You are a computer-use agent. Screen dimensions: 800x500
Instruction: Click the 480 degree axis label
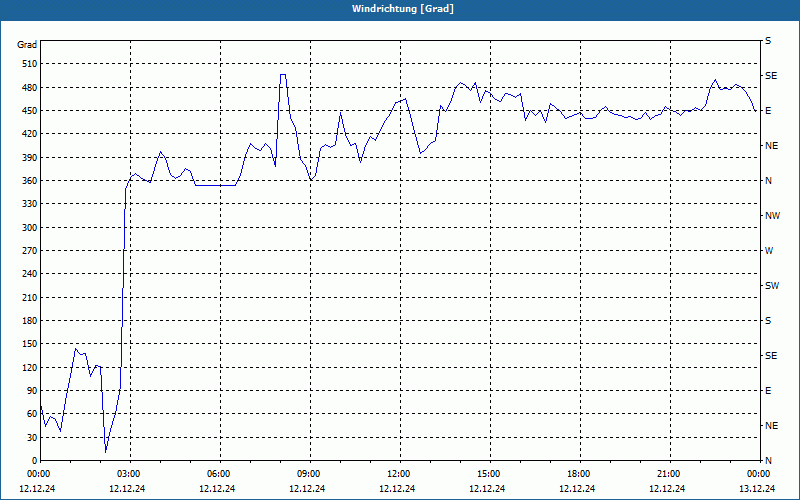coord(30,87)
